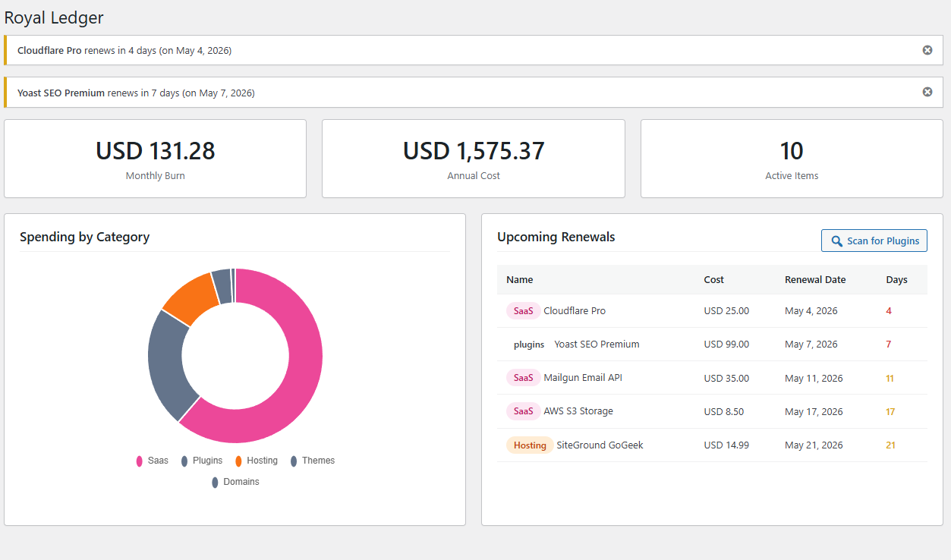Image resolution: width=951 pixels, height=560 pixels.
Task: Click the USD 14.99 cost cell
Action: [726, 445]
